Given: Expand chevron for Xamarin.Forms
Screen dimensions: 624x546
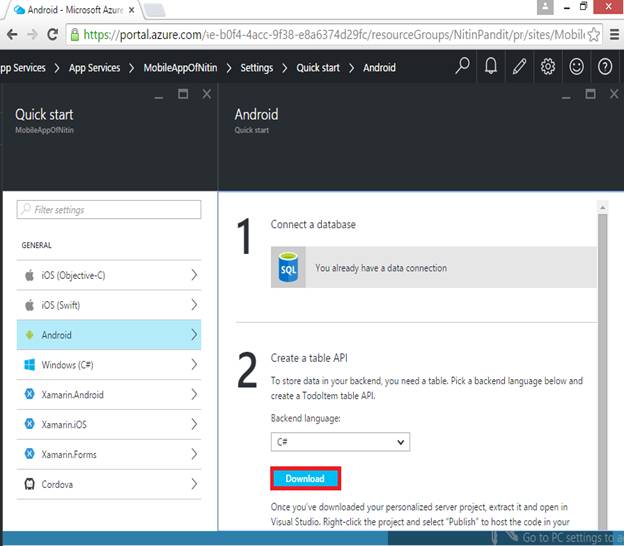Looking at the screenshot, I should click(194, 454).
